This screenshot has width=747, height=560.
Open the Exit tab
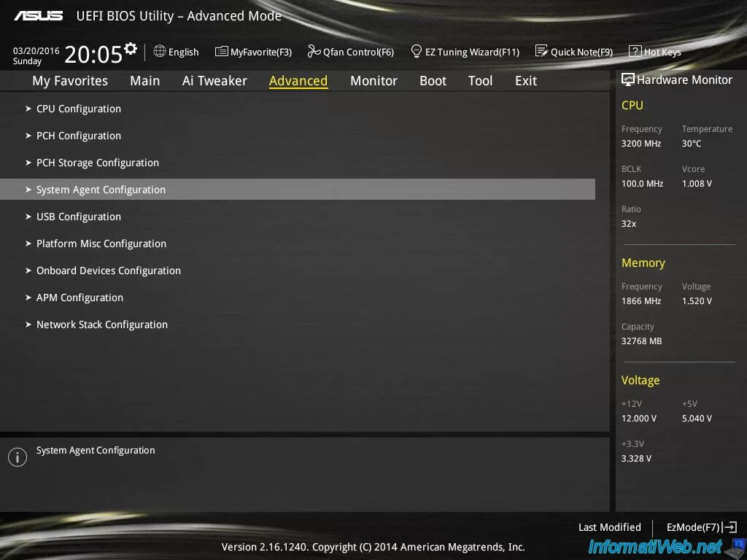[x=526, y=81]
